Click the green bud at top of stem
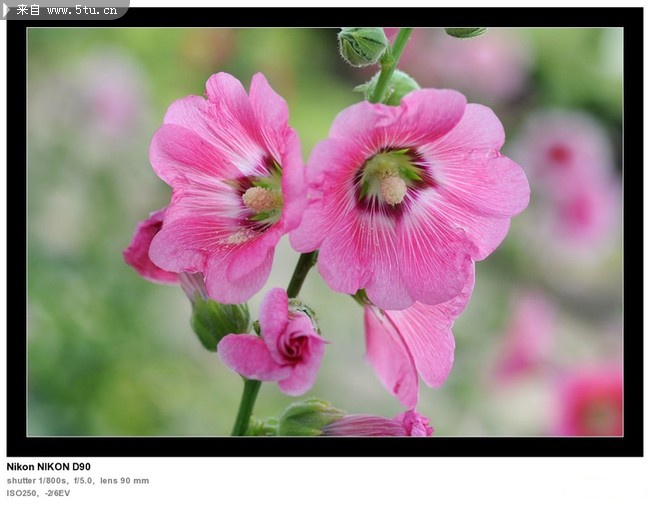 361,46
